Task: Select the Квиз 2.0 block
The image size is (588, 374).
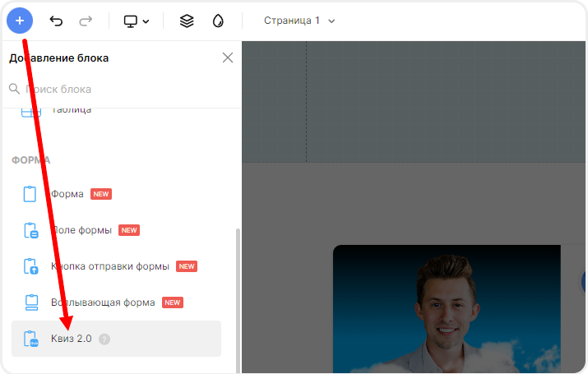Action: [71, 339]
